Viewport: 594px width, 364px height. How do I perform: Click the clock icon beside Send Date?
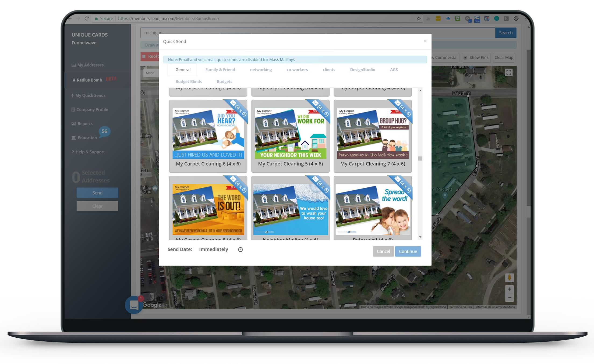(241, 249)
